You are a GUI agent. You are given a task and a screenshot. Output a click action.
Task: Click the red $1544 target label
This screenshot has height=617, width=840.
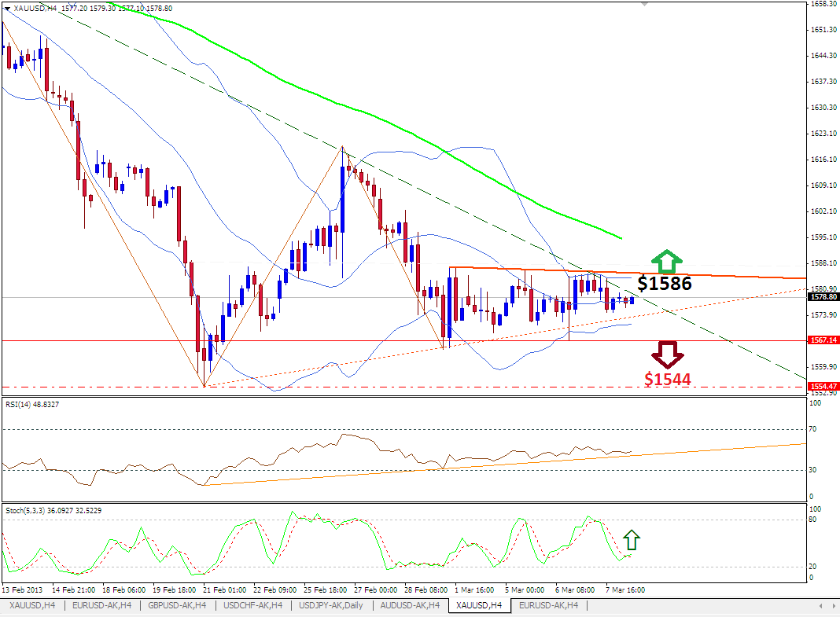point(668,380)
